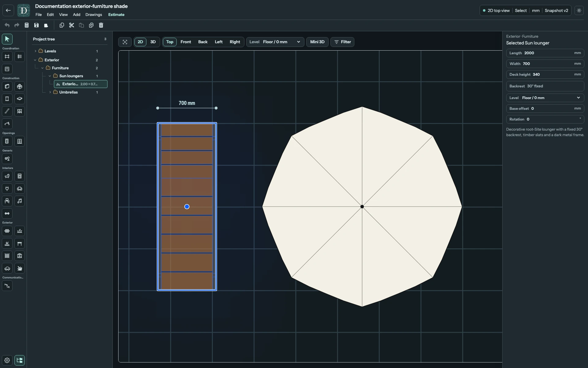Click the Length 2000 input field
Screen dimensions: 588x368
pos(545,53)
